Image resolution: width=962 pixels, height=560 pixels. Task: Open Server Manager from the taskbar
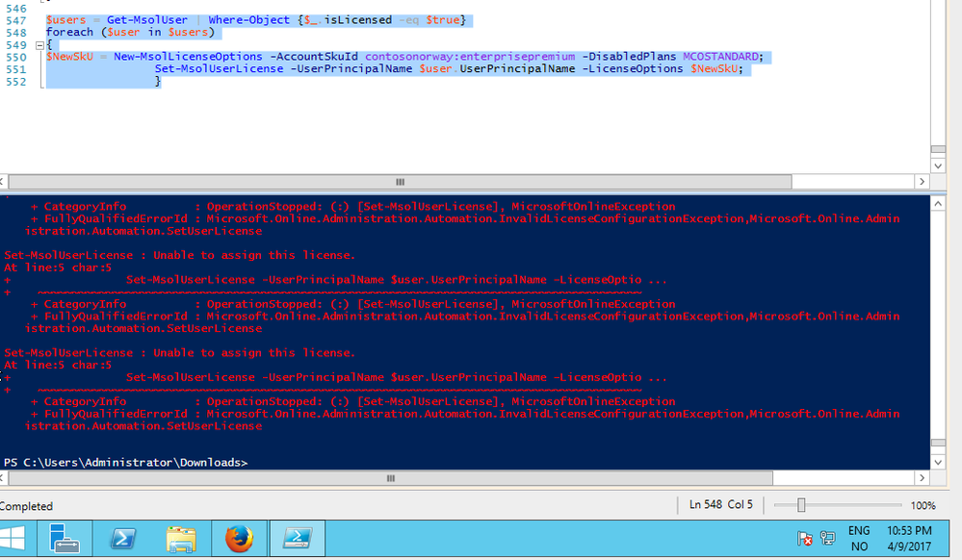pyautogui.click(x=65, y=538)
